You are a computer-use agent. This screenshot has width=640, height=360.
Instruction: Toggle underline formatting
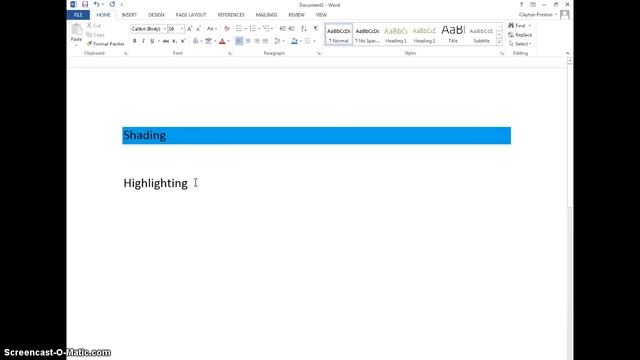tap(152, 41)
